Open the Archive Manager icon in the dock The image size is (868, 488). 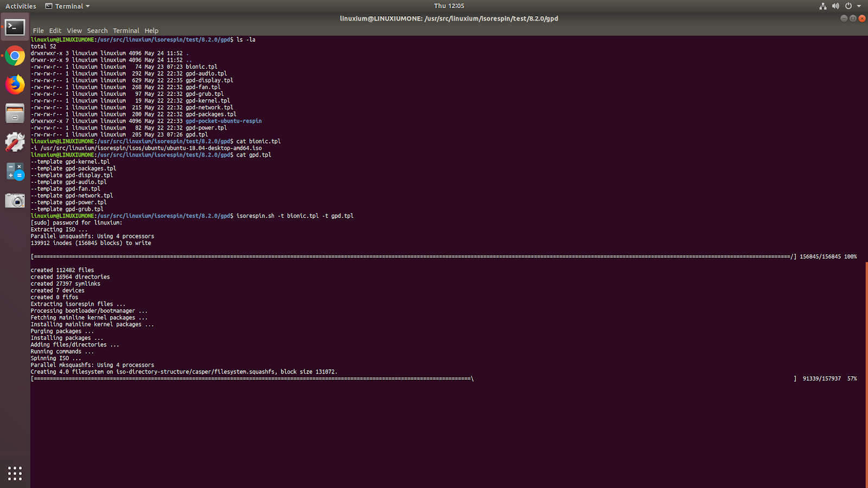[x=15, y=113]
